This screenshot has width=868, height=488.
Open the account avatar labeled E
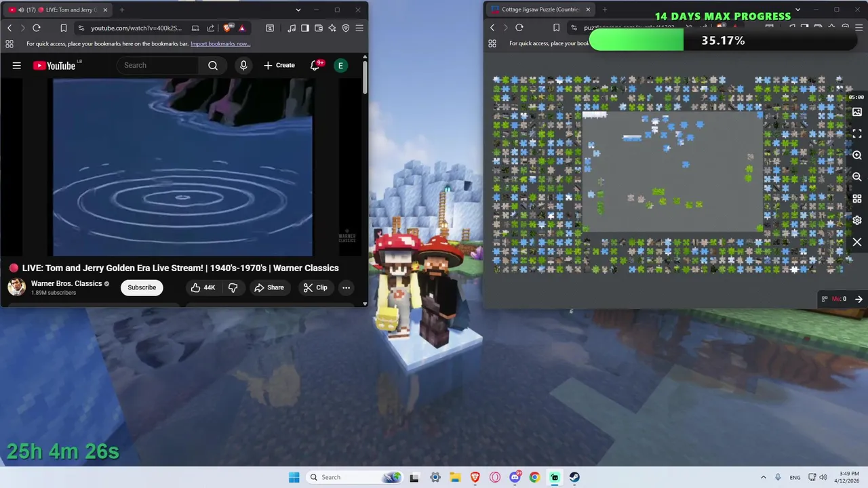tap(340, 65)
